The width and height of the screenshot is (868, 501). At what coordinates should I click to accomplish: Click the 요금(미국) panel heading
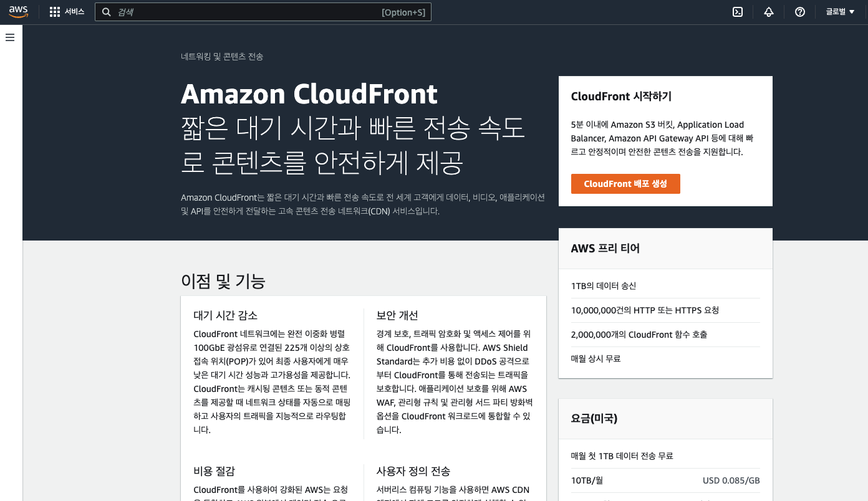(594, 419)
